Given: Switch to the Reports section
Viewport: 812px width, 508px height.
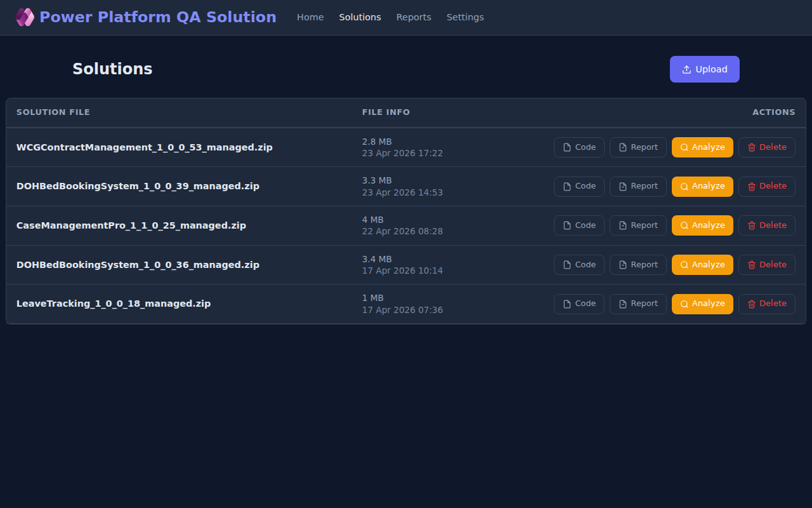Looking at the screenshot, I should coord(414,17).
